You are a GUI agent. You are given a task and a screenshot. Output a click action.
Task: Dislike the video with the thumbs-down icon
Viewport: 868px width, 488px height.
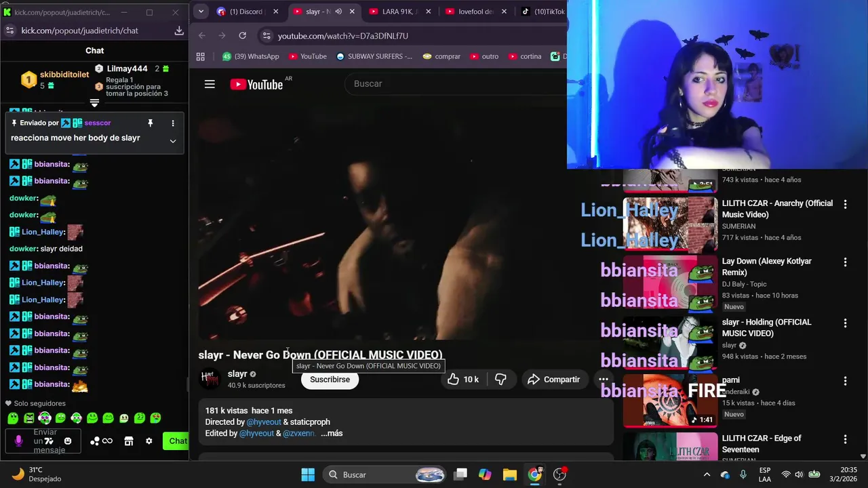(x=500, y=380)
